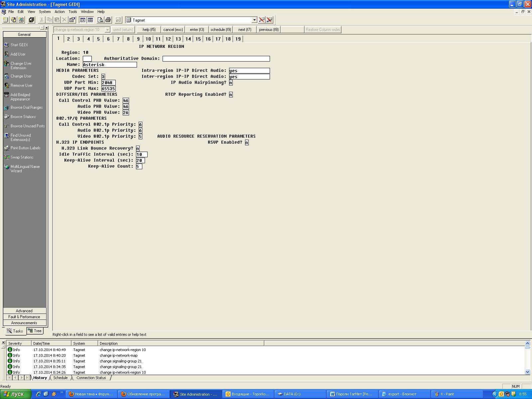Viewport: 532px width, 399px height.
Task: Open the Tools menu
Action: click(73, 12)
